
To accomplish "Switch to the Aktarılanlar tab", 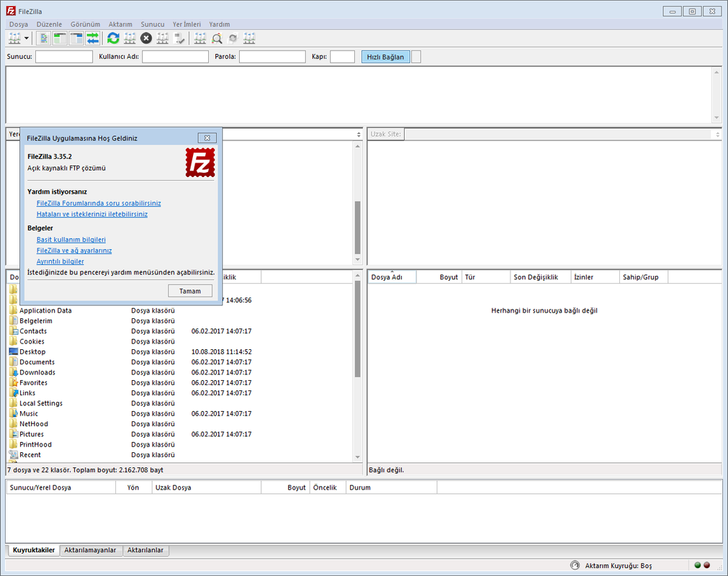I will 145,550.
